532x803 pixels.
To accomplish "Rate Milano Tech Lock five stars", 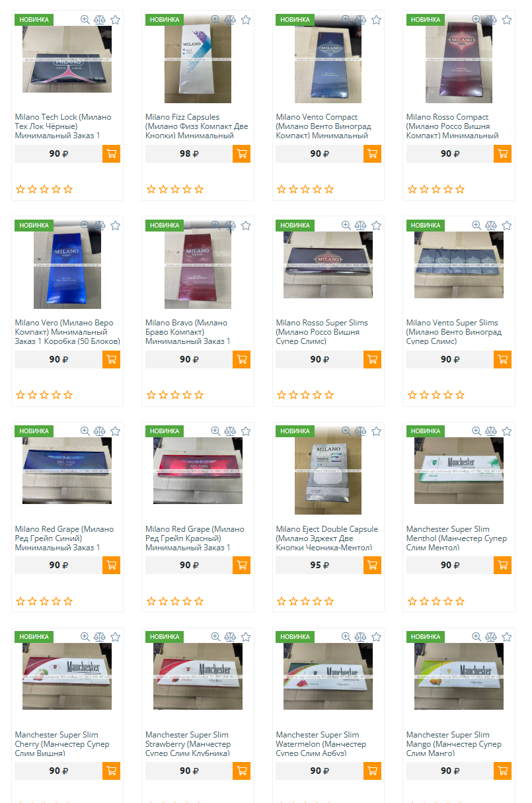I will tap(68, 189).
